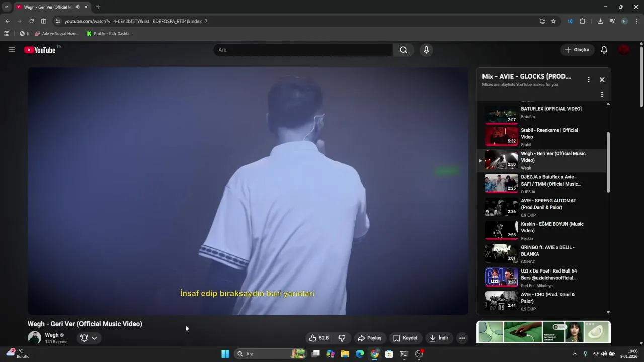644x362 pixels.
Task: View site information icon in address bar
Action: click(58, 21)
